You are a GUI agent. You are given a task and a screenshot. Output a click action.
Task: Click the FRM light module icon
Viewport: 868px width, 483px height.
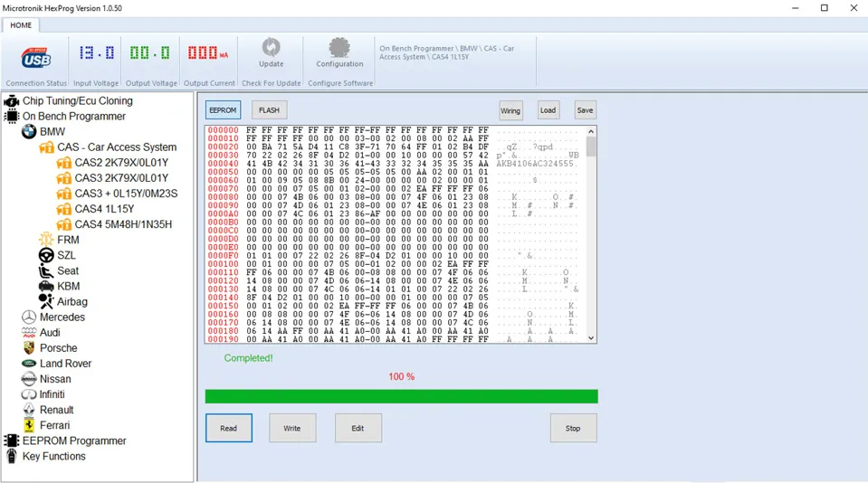[x=46, y=240]
